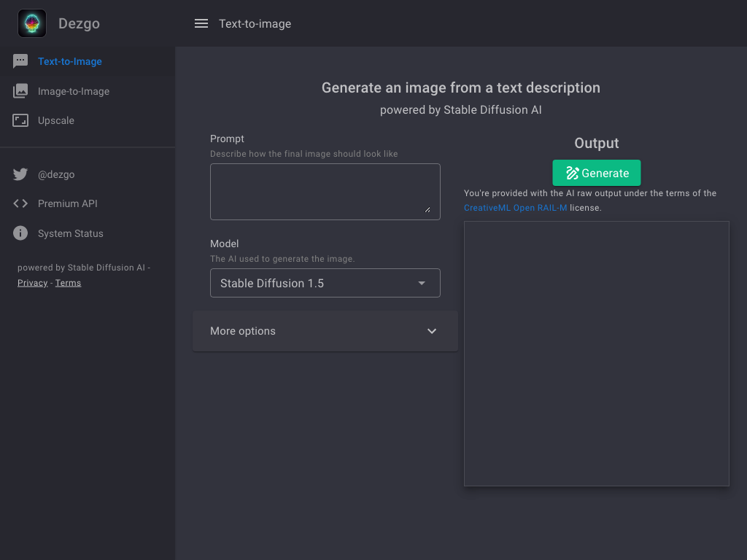Click the Text-to-image page title
Viewport: 747px width, 560px height.
point(255,23)
